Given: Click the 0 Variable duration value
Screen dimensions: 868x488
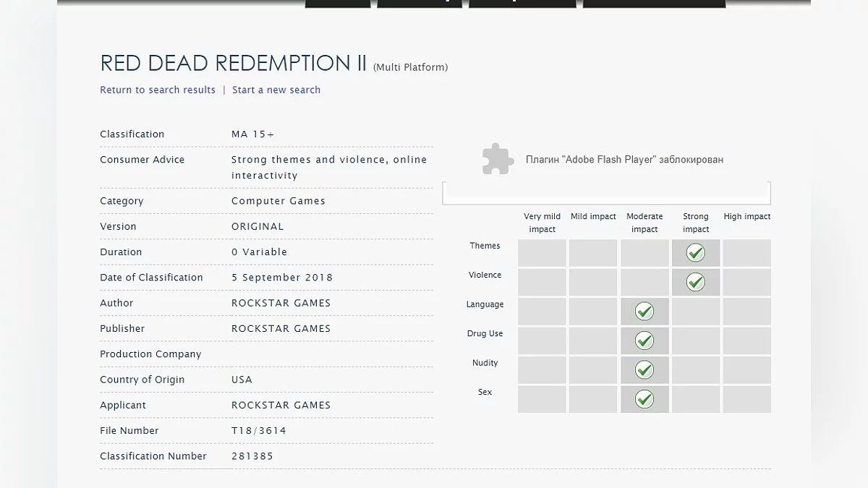Looking at the screenshot, I should click(259, 252).
